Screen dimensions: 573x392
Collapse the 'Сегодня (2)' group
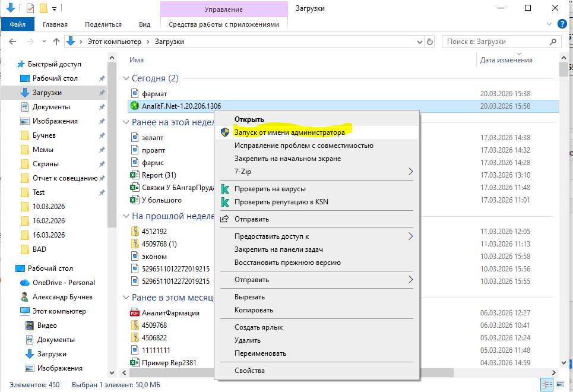(126, 78)
